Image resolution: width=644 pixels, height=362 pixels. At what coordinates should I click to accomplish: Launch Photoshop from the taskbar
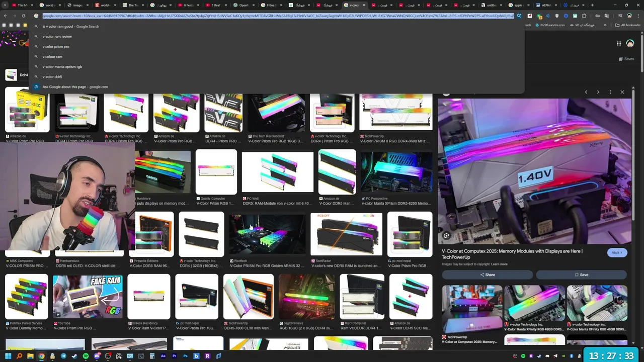(x=185, y=356)
